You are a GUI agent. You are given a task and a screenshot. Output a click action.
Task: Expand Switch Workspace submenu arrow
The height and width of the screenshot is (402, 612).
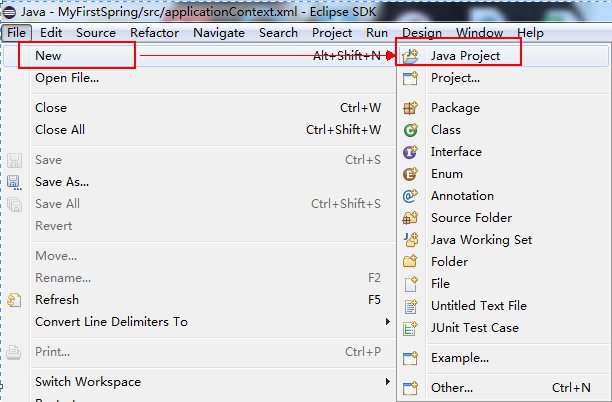point(387,382)
